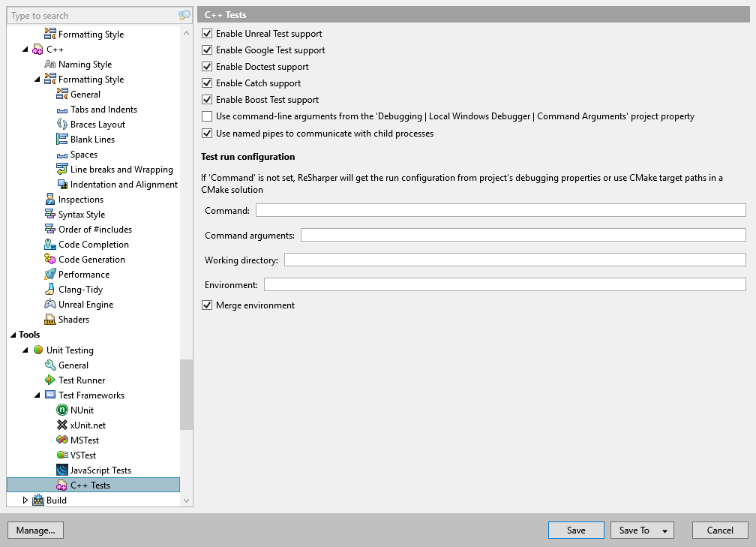This screenshot has width=756, height=547.
Task: Uncheck Merge environment option
Action: [x=208, y=305]
